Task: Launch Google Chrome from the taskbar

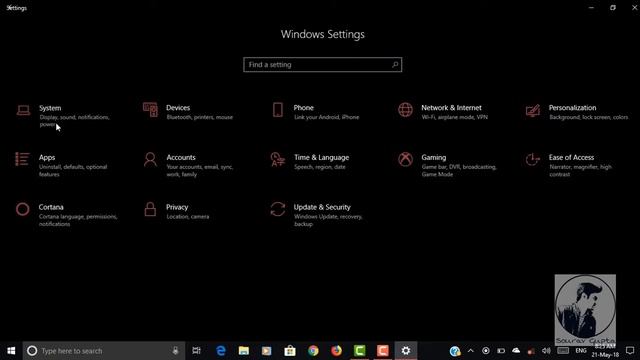Action: (x=313, y=351)
